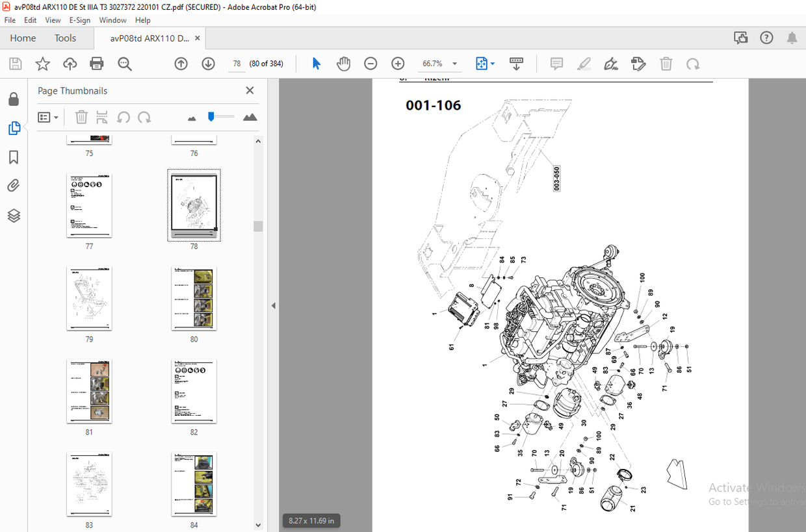Click the security lock icon in the sidebar
The image size is (806, 532).
[14, 98]
